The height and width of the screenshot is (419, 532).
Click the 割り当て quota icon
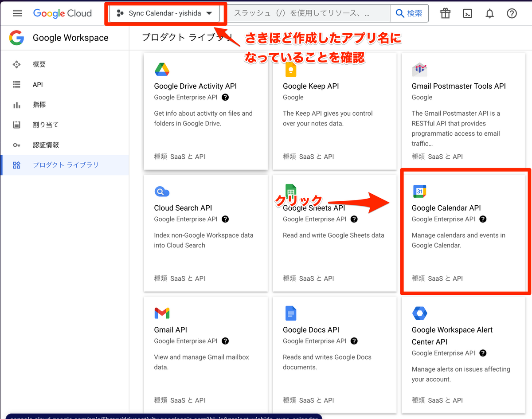coord(17,125)
